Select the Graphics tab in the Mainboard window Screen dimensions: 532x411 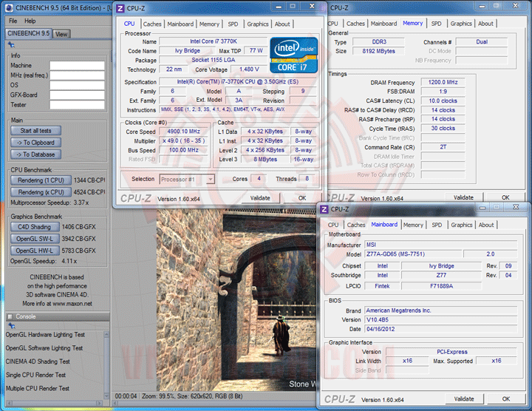(x=461, y=225)
